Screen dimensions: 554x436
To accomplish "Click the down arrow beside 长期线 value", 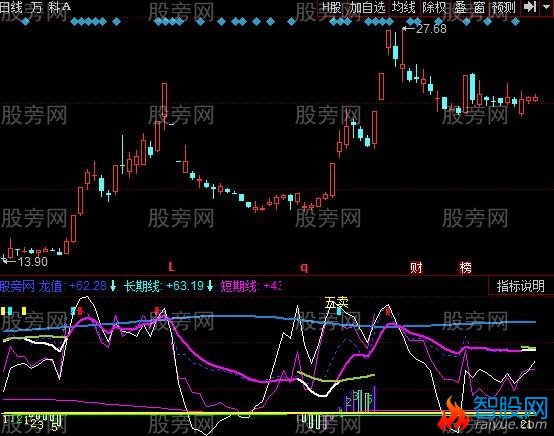I will pos(210,286).
